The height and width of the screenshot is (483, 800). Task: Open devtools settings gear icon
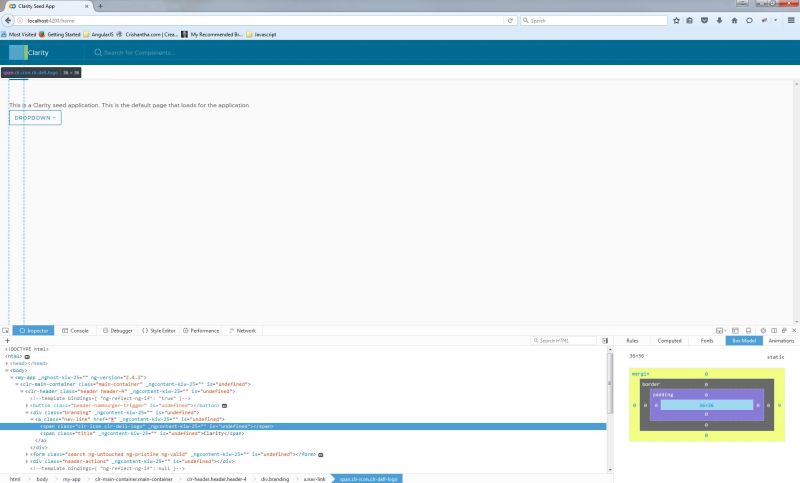point(763,331)
